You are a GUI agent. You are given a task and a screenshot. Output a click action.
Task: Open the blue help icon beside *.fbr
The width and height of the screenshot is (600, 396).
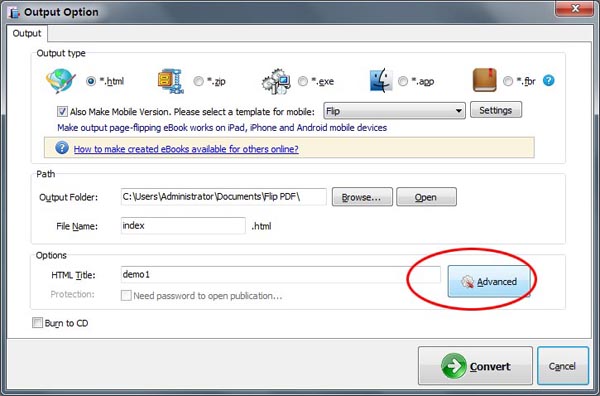coord(548,81)
